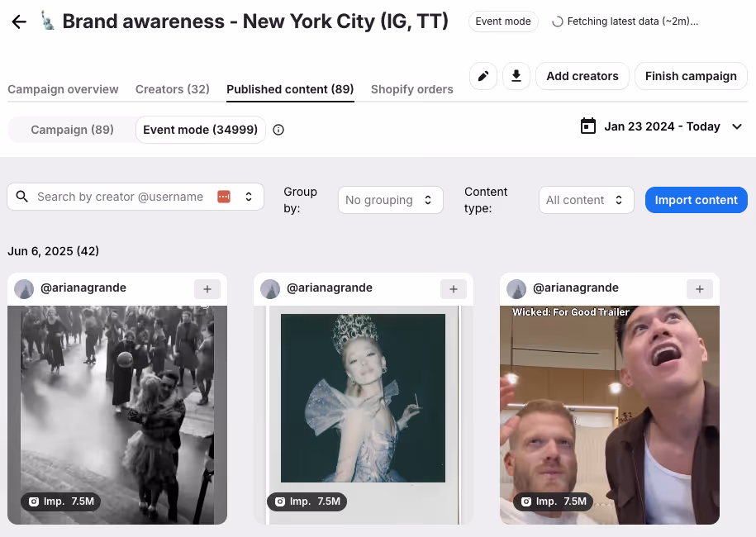756x537 pixels.
Task: Click the magnifier search icon
Action: tap(22, 197)
